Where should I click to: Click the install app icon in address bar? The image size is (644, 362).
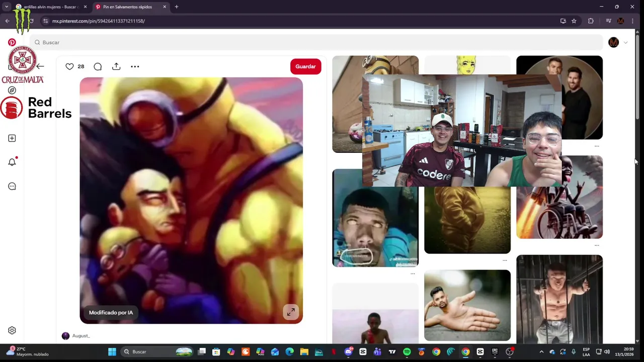[x=563, y=21]
